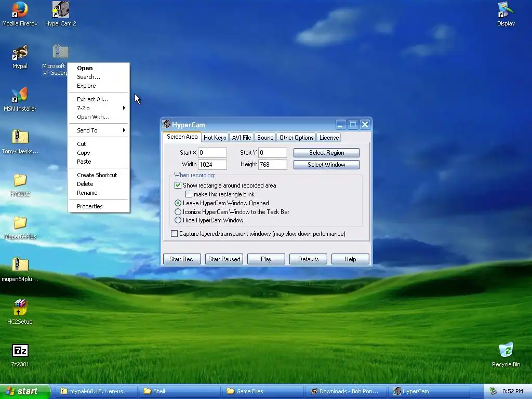This screenshot has width=532, height=399.
Task: Click the HyperCam title bar camera icon
Action: tap(166, 124)
